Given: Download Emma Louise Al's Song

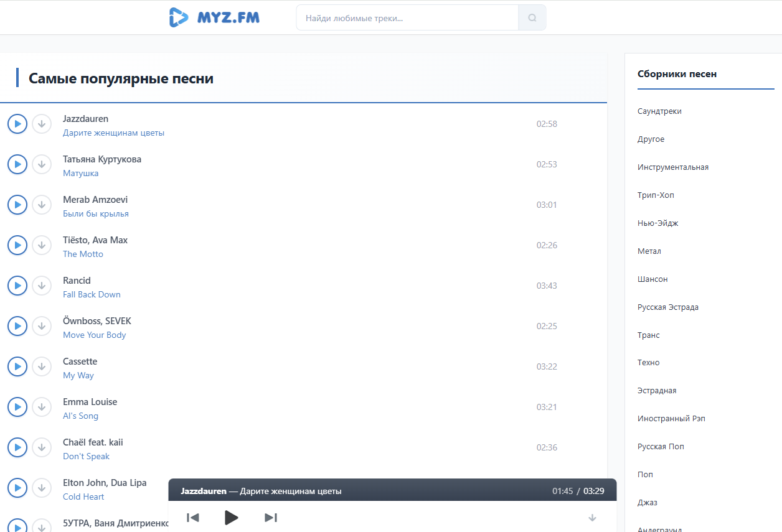Looking at the screenshot, I should [x=42, y=407].
